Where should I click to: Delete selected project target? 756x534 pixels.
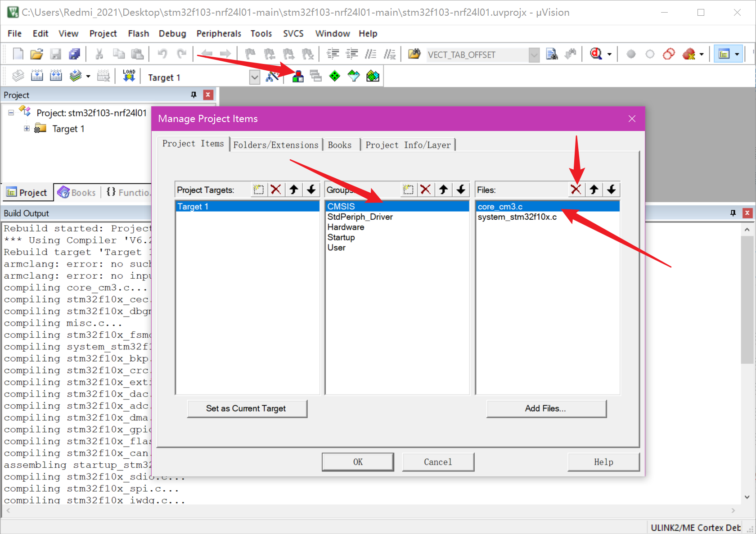(276, 190)
